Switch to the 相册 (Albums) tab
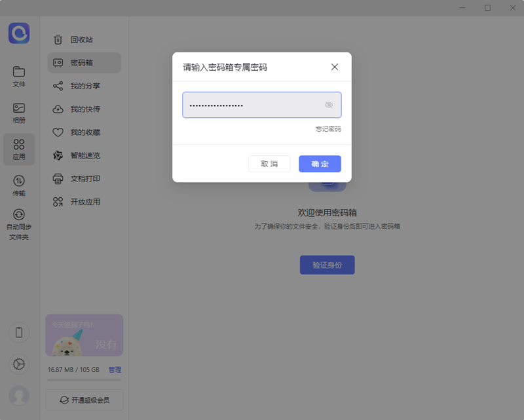 tap(19, 112)
